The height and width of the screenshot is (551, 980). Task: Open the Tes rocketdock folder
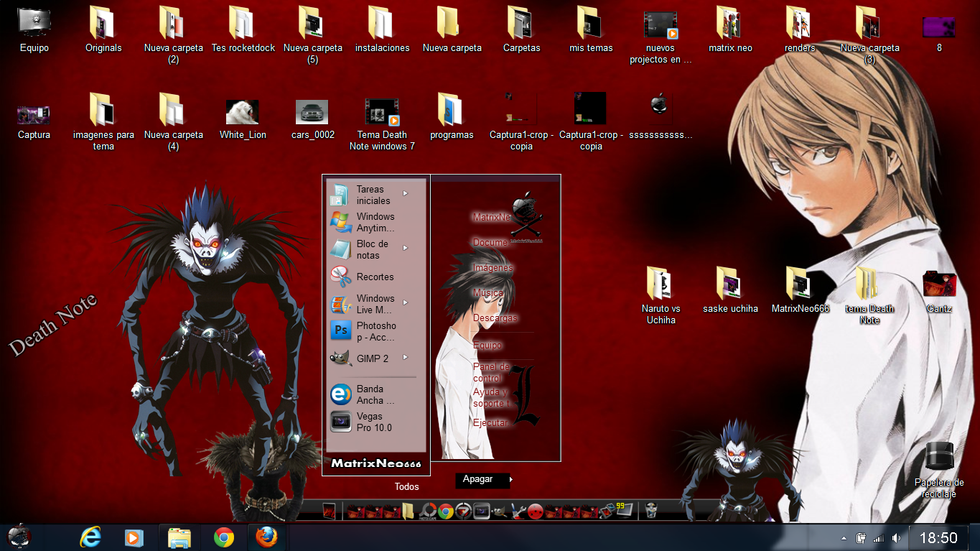[243, 30]
